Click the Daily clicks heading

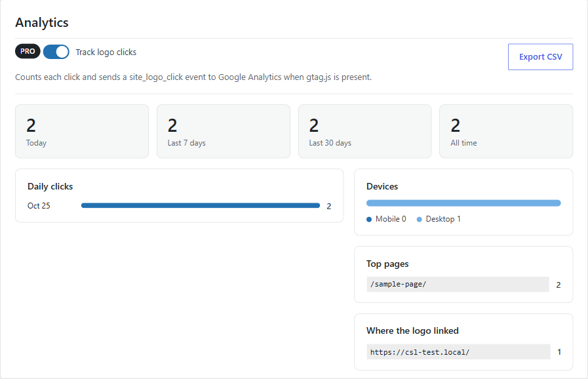[50, 186]
